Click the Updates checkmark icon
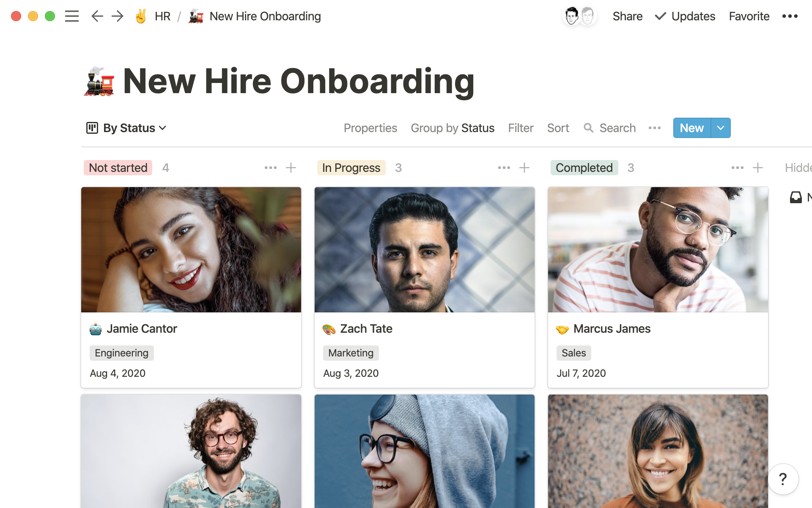Screen dimensions: 812x508 (x=659, y=17)
